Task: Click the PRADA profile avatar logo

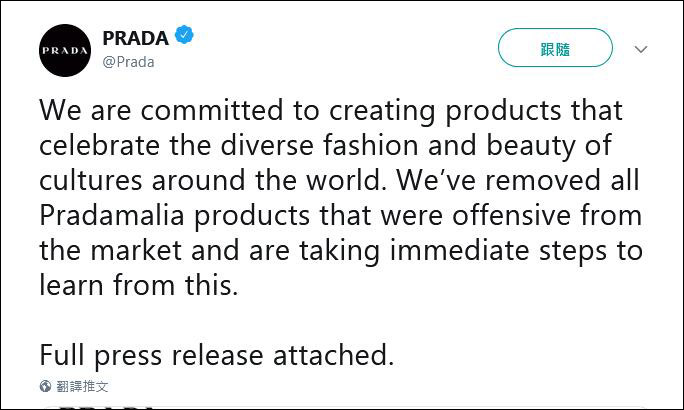Action: point(65,51)
